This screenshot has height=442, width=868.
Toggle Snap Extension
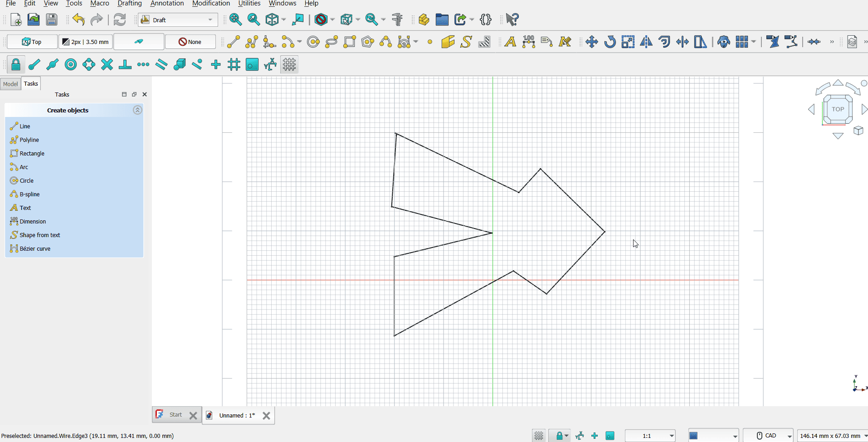(143, 65)
